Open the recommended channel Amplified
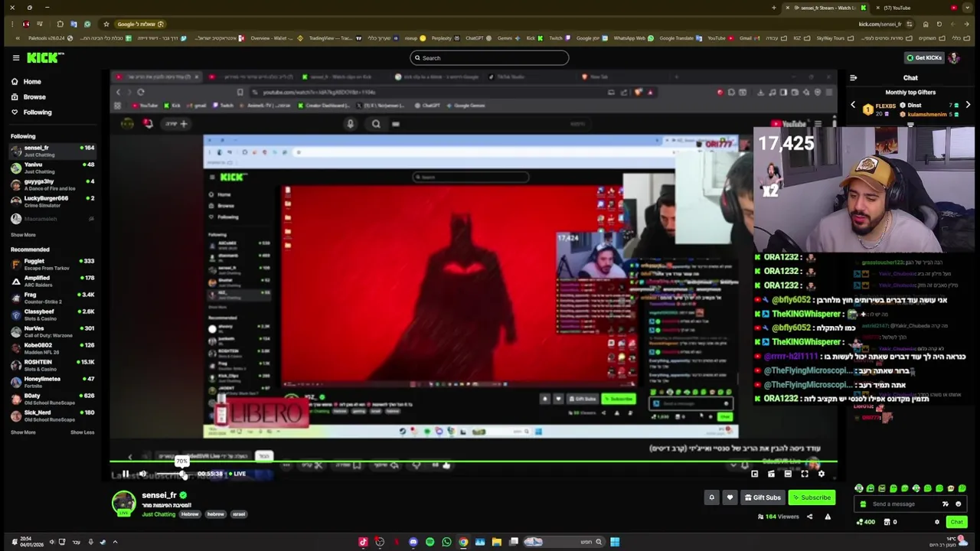 (x=52, y=281)
